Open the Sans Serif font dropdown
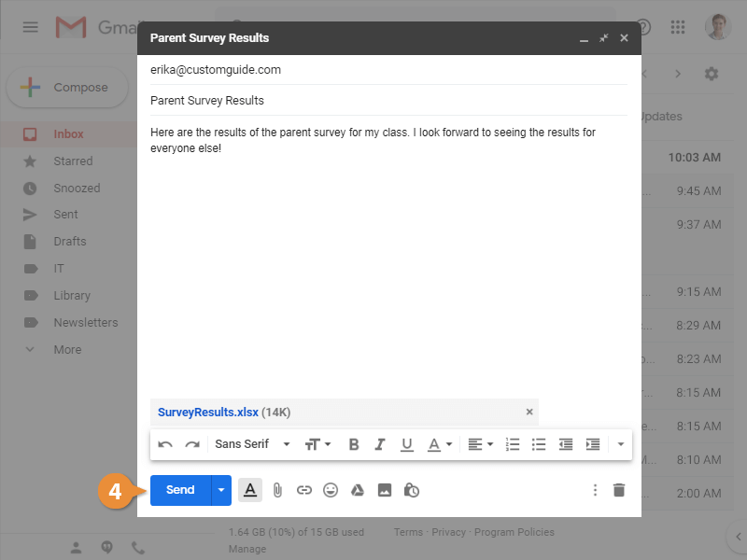The image size is (747, 560). click(x=252, y=444)
